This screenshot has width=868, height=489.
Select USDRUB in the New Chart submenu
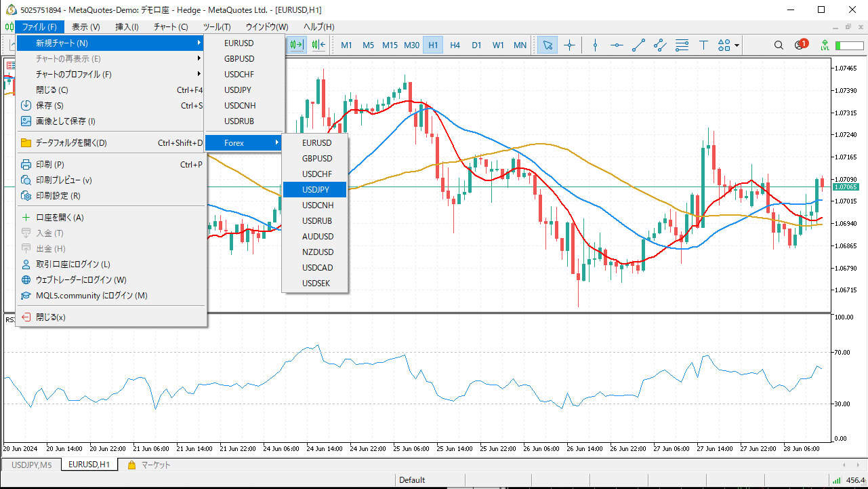click(243, 121)
